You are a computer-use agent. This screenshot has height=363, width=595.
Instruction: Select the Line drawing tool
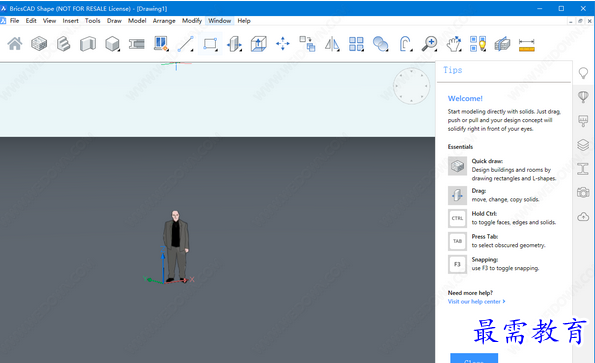pyautogui.click(x=186, y=44)
